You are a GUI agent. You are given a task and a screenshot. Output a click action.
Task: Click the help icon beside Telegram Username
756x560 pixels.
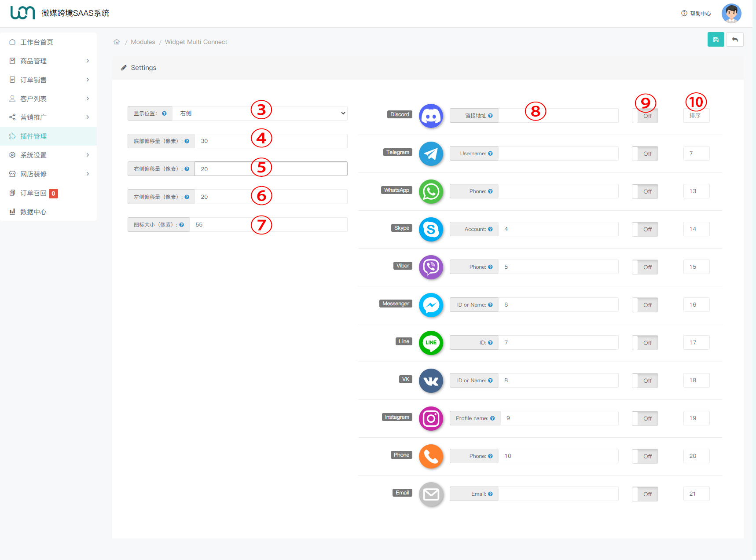(x=490, y=154)
